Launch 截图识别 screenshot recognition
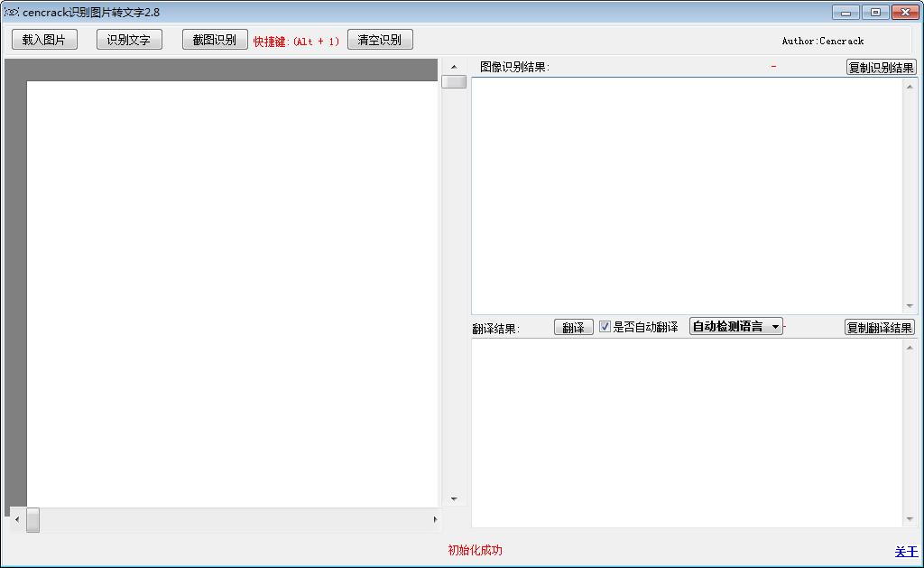The height and width of the screenshot is (568, 924). [215, 40]
